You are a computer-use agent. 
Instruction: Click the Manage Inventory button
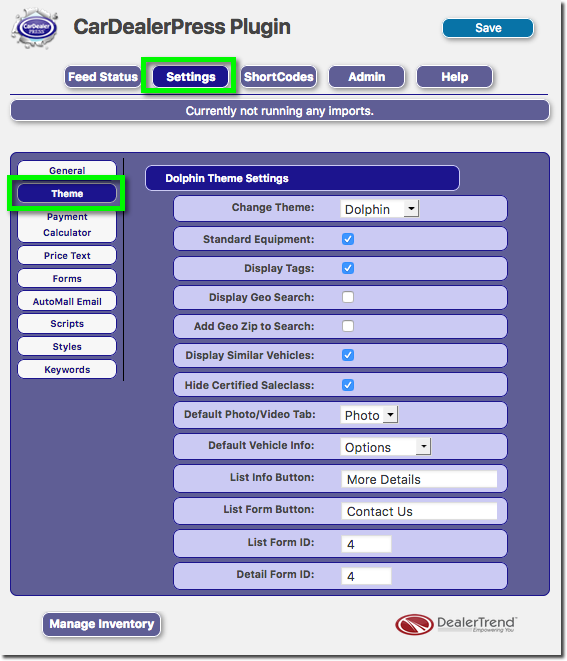coord(102,624)
